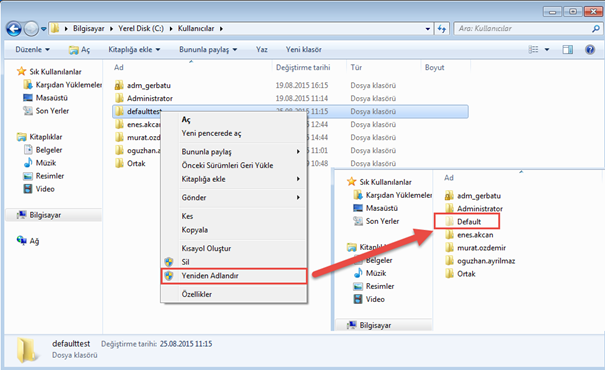Screen dimensions: 605x370
Task: Select the defaulttest folder row
Action: tap(290, 111)
